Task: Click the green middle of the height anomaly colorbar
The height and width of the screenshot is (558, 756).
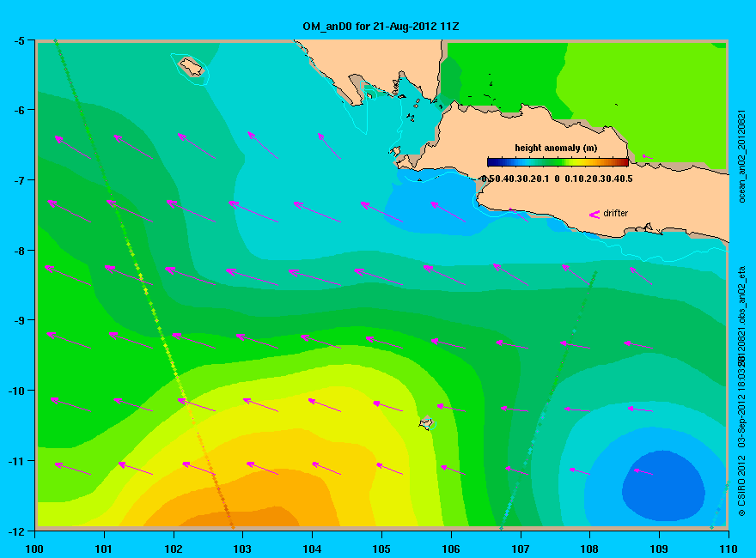Action: 558,162
